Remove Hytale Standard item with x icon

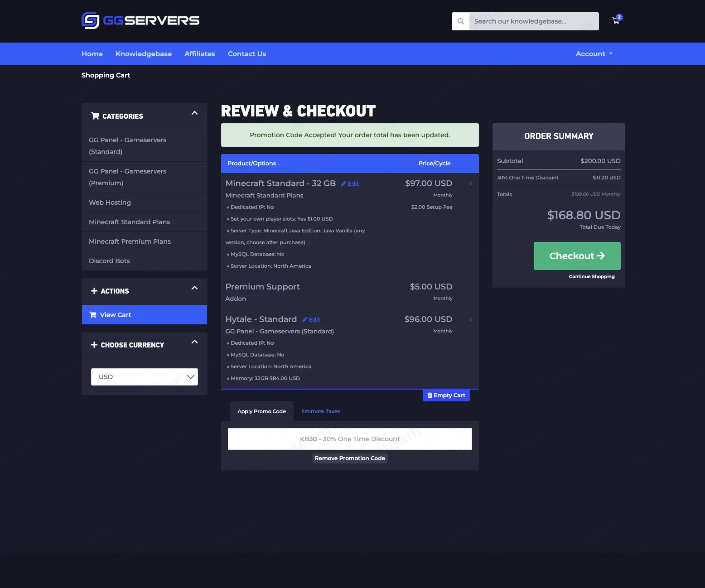coord(471,320)
